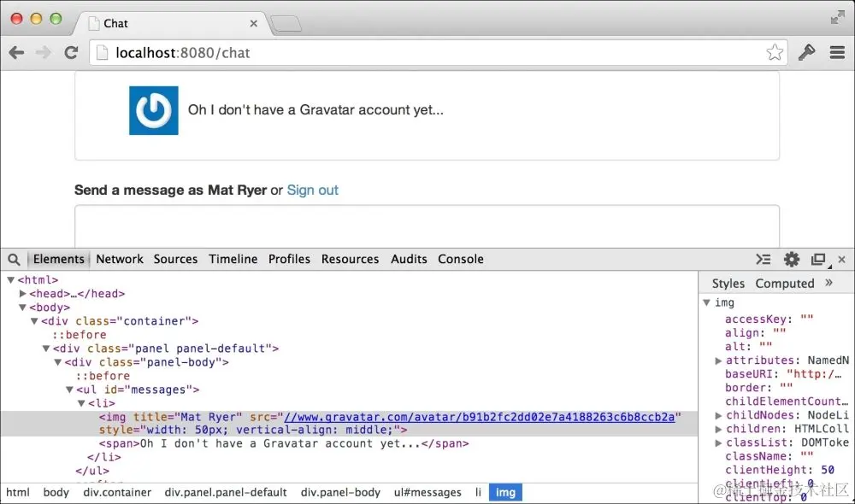855x504 pixels.
Task: Collapse the div.container element node
Action: tap(34, 320)
